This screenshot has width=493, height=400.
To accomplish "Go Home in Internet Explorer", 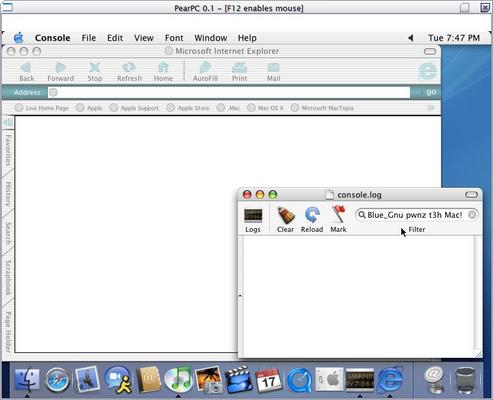I will click(163, 72).
